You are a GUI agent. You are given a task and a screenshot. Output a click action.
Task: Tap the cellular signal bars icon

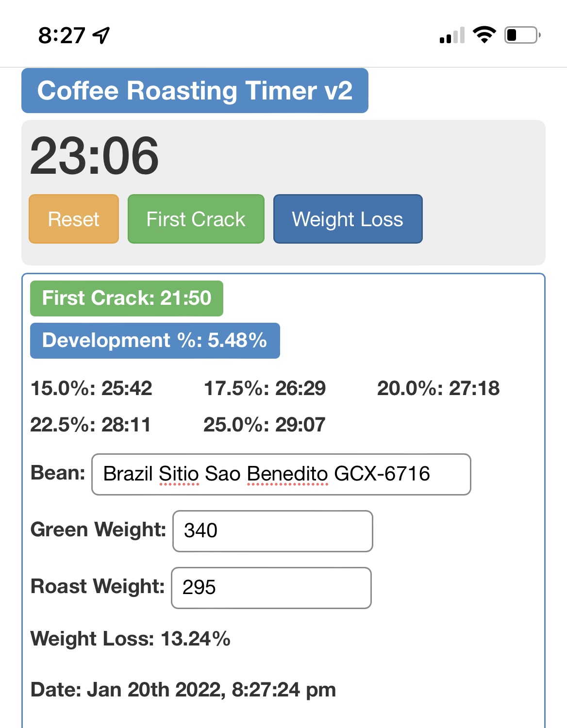click(452, 35)
